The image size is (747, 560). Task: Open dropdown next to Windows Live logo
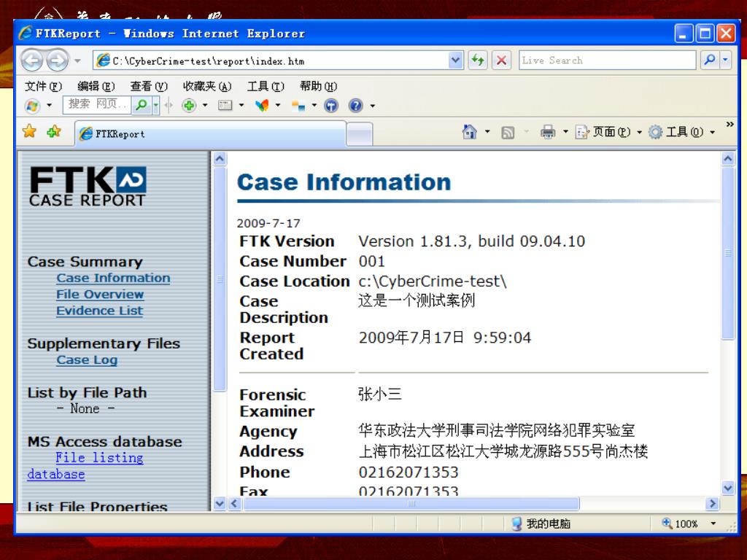coord(49,105)
